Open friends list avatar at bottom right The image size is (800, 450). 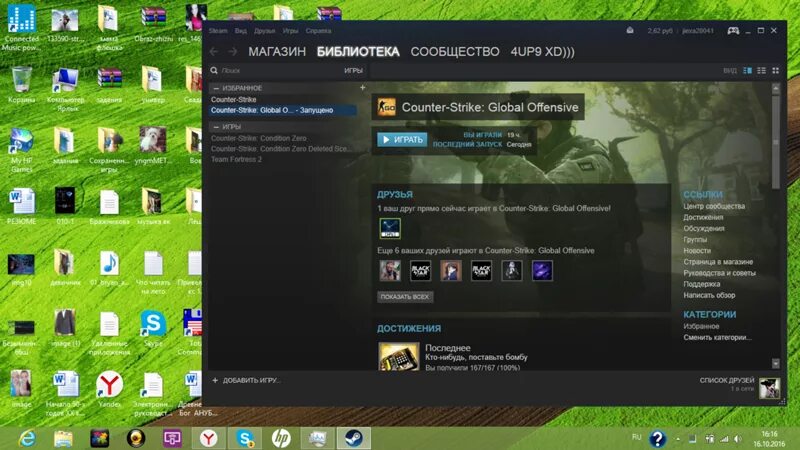click(769, 388)
